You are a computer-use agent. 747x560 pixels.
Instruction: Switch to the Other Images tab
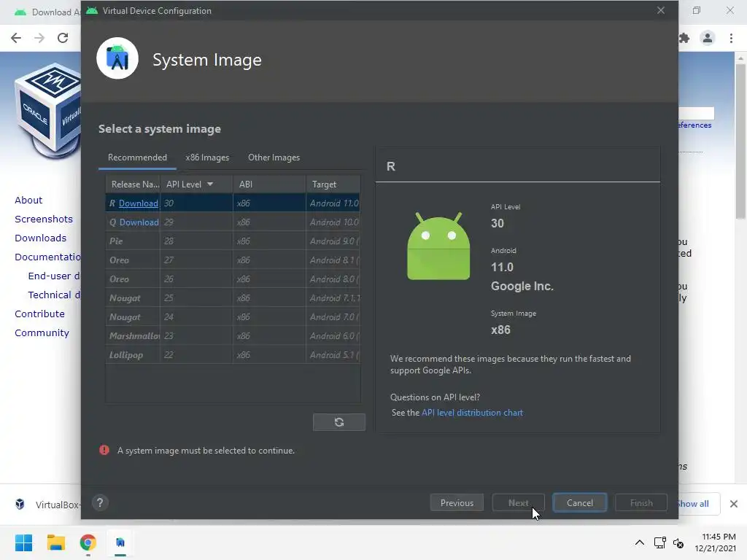click(x=274, y=157)
